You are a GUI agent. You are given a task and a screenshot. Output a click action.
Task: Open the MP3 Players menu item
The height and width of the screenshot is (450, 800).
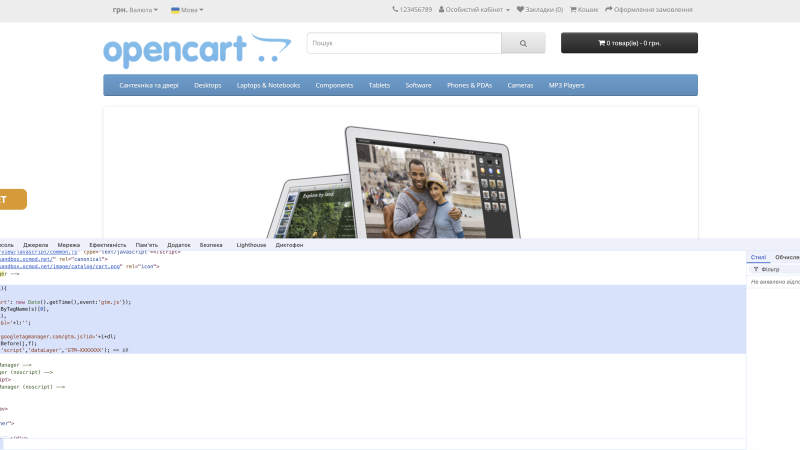coord(566,85)
